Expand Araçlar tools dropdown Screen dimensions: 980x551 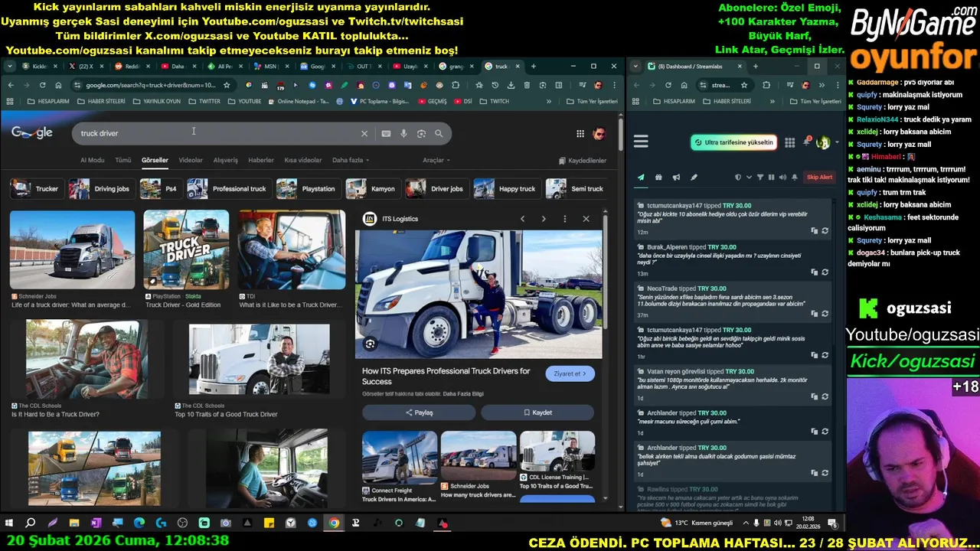coord(436,160)
